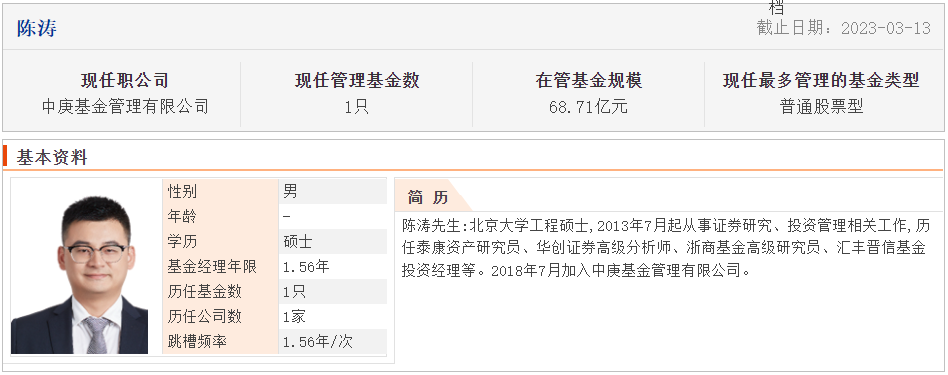Select the 截止日期 2023-03-13 text
The width and height of the screenshot is (948, 375).
click(843, 28)
